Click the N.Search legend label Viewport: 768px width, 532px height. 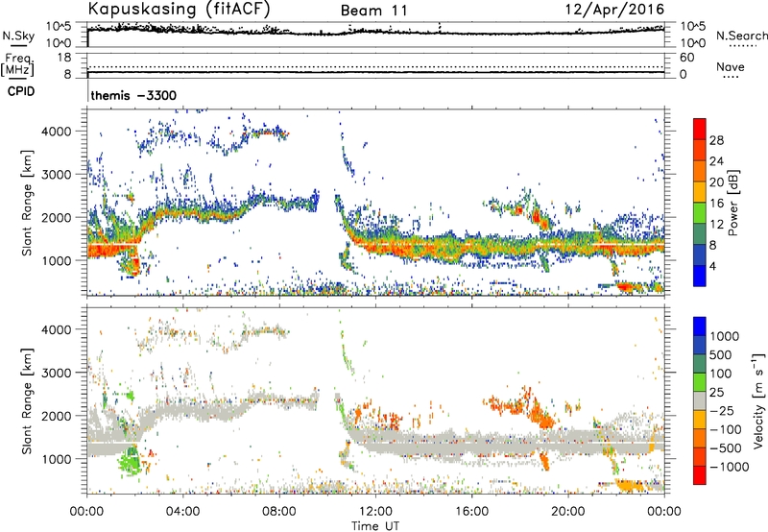tap(741, 36)
